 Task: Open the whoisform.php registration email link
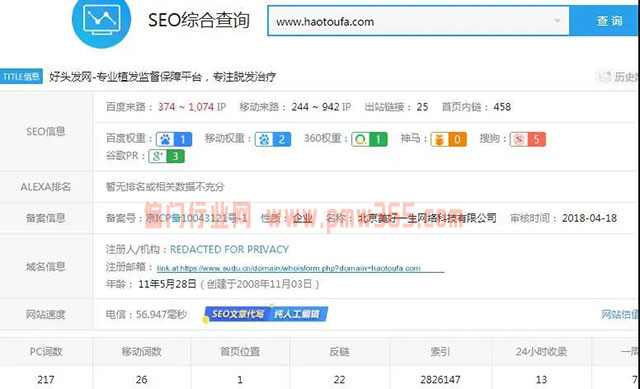(x=300, y=268)
